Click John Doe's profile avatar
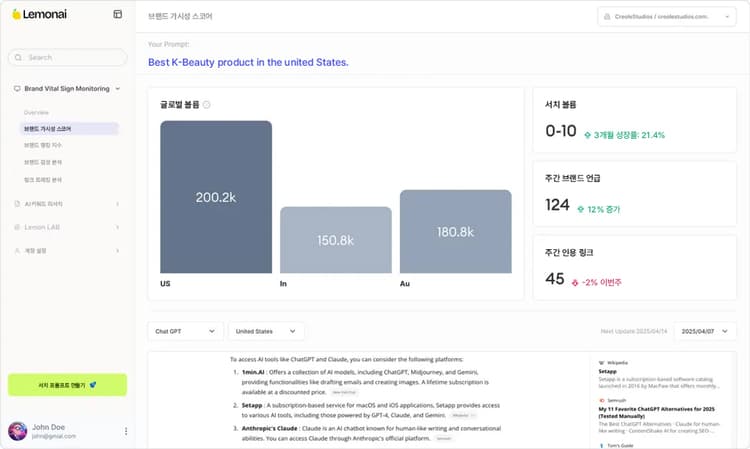 17,431
